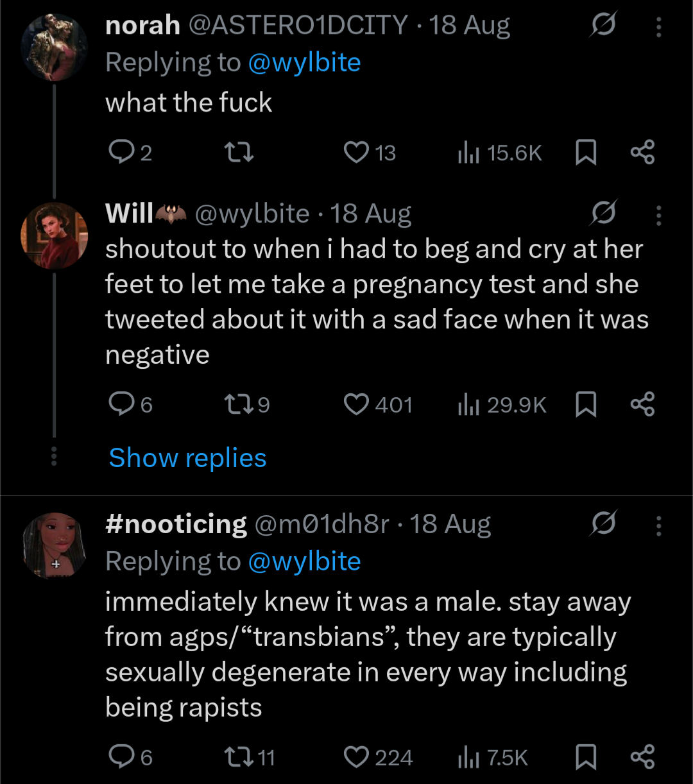This screenshot has width=693, height=784.
Task: Retweet Will's tweet with 9 reposts
Action: point(246,405)
